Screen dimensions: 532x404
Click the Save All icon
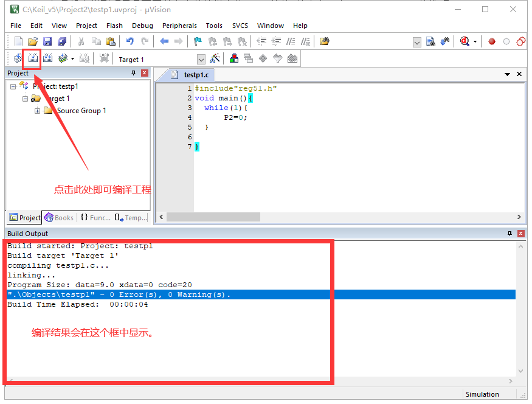tap(62, 41)
